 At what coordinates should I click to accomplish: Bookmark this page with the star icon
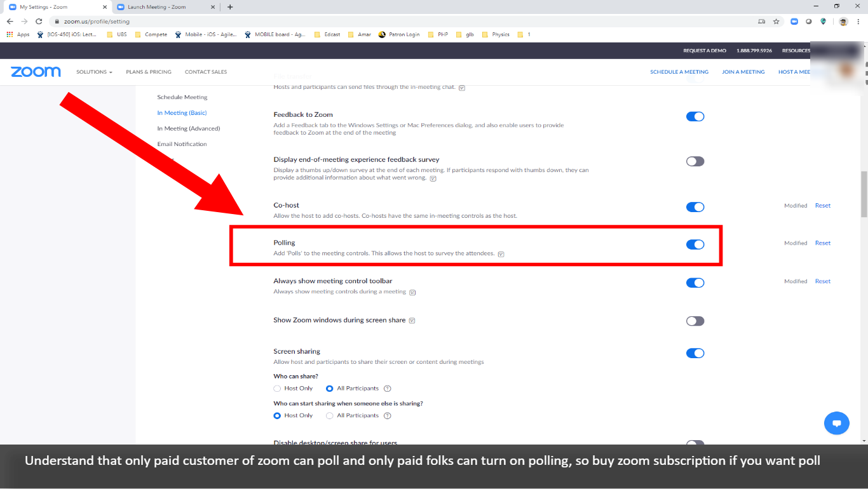[776, 21]
